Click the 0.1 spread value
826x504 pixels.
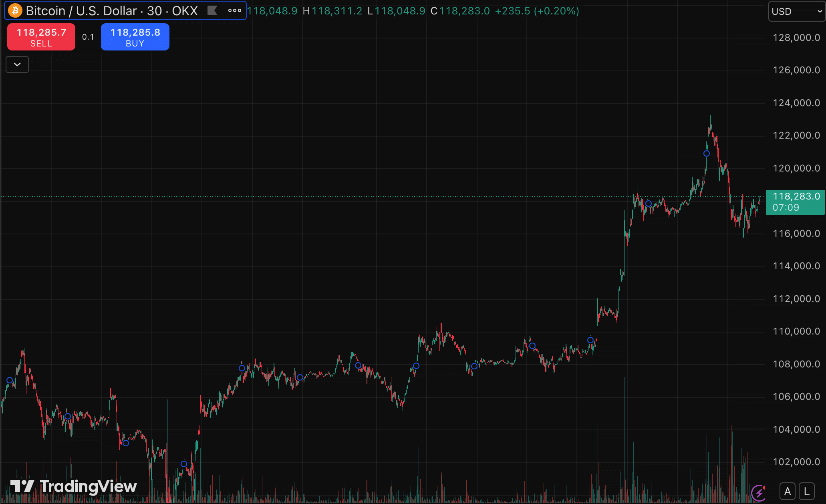click(88, 37)
